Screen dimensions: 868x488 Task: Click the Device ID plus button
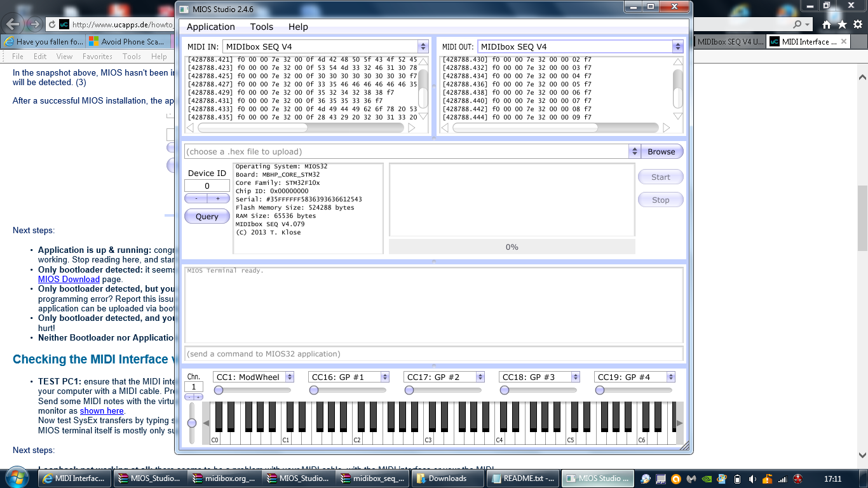coord(218,198)
